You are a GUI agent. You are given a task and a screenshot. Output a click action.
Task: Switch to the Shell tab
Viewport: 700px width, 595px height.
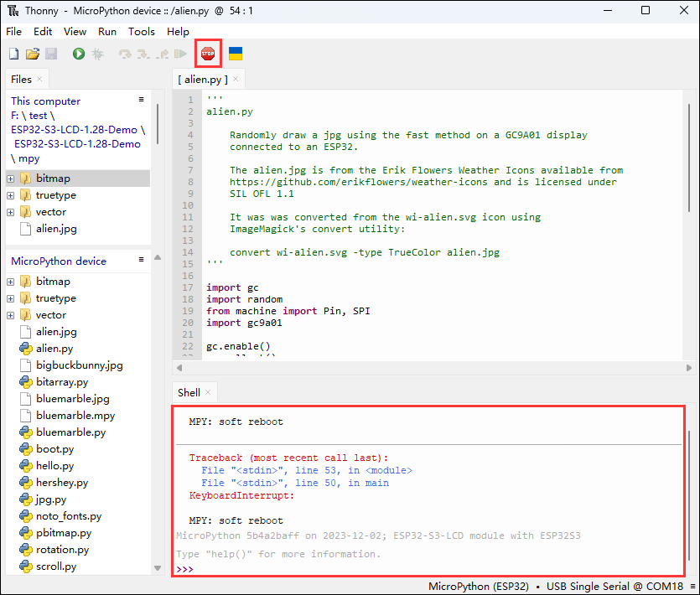coord(189,392)
